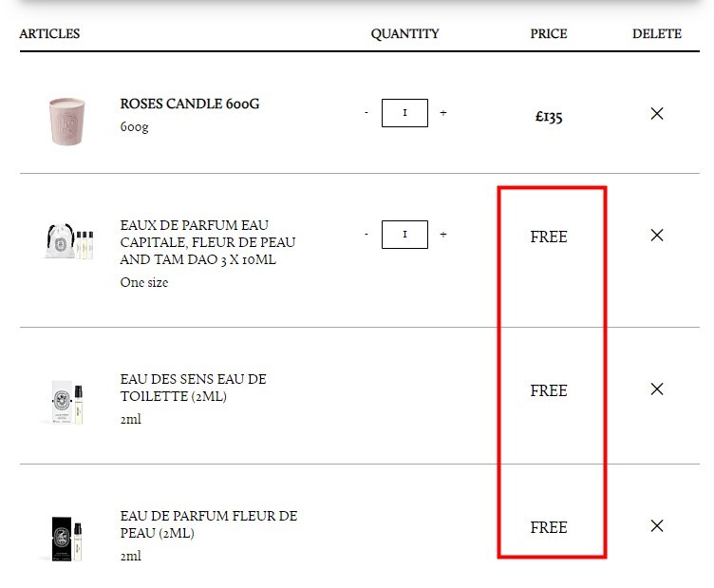
Task: Open the Roses Candle 600G product link
Action: pyautogui.click(x=190, y=104)
